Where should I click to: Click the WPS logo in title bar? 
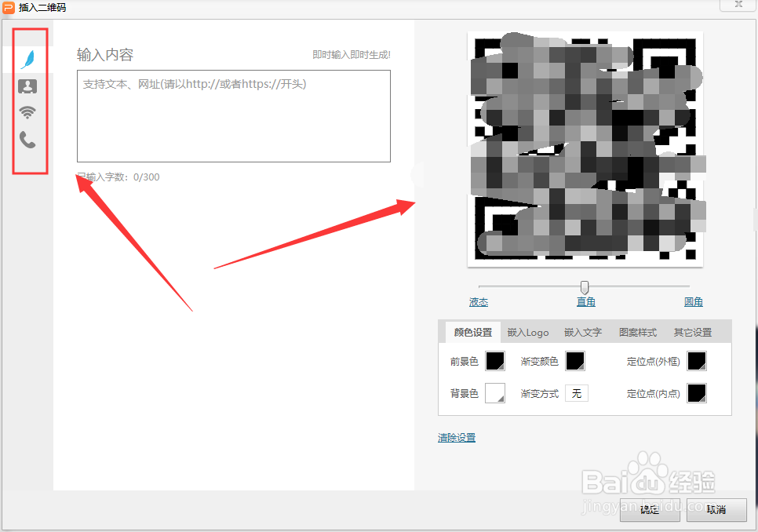coord(8,8)
